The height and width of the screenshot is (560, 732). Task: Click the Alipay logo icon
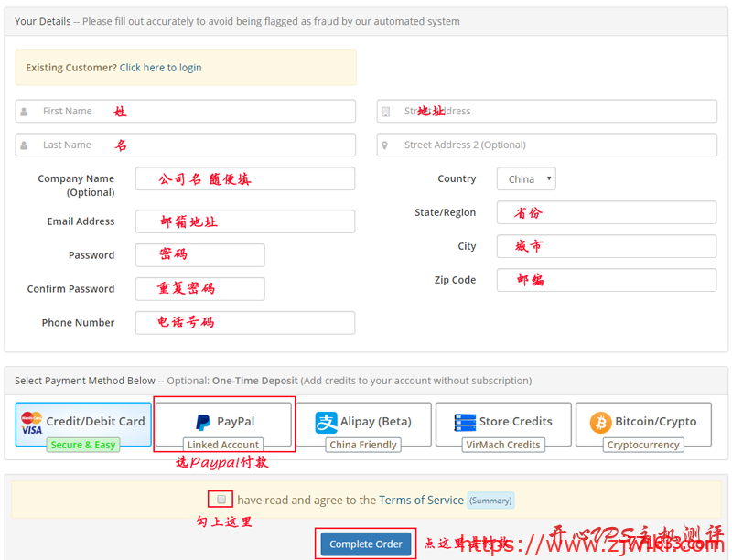[327, 422]
